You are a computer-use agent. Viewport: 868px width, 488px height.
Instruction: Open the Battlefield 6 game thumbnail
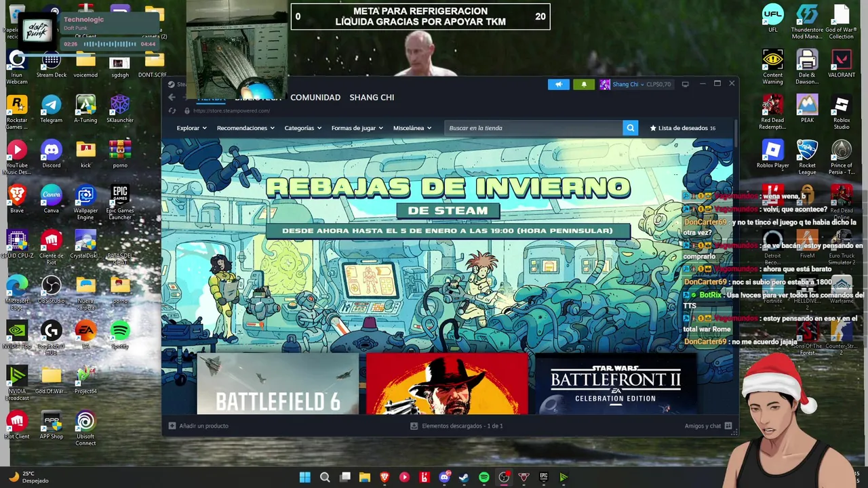pos(277,383)
